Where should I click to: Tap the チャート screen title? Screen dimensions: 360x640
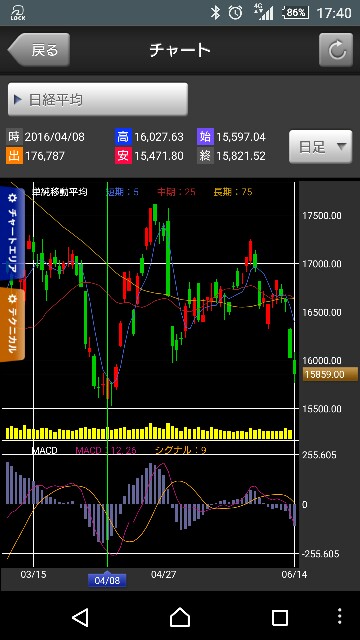(x=180, y=50)
